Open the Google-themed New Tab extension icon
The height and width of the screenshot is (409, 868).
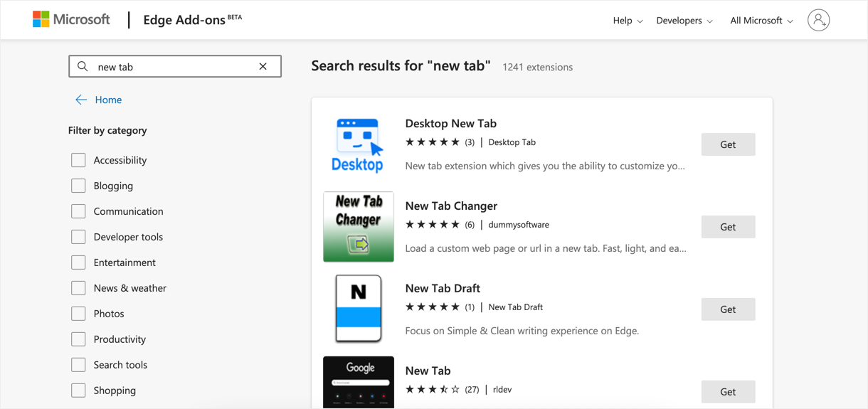click(x=358, y=382)
